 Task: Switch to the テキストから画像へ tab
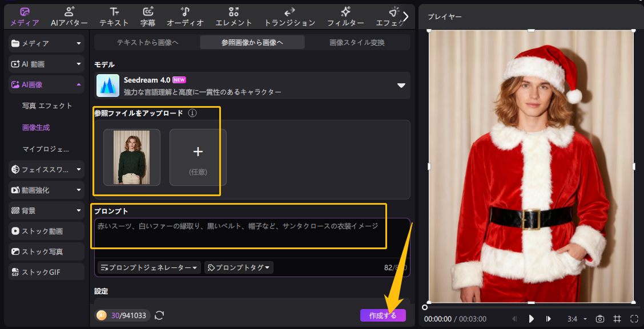pyautogui.click(x=147, y=42)
